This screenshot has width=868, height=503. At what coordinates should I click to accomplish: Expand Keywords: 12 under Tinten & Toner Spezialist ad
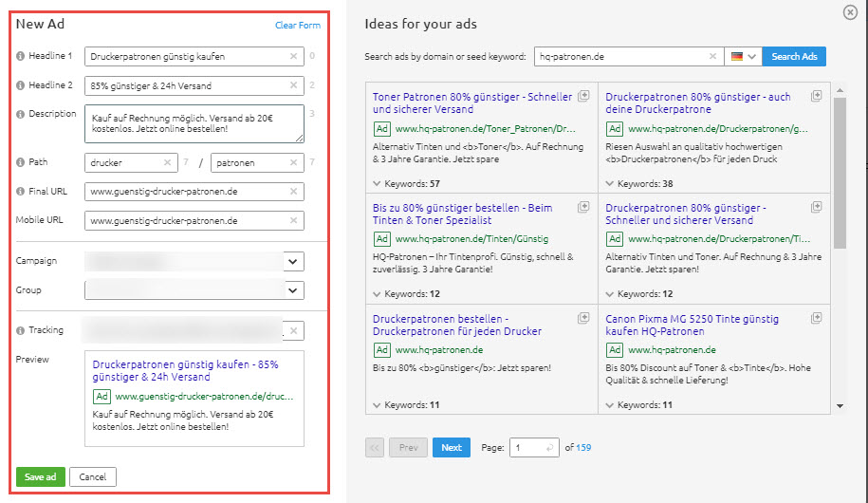(x=406, y=293)
